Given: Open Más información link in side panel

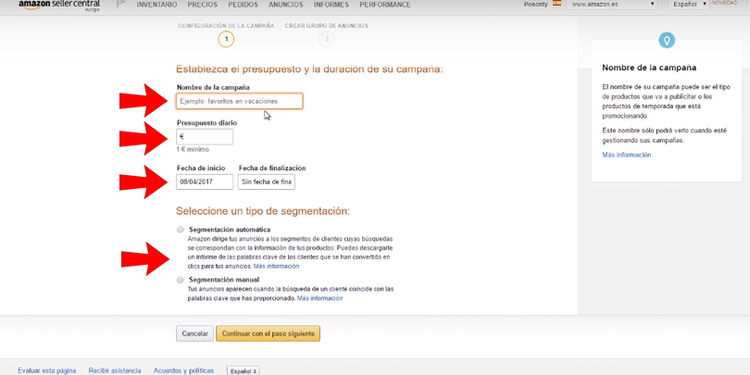Looking at the screenshot, I should [x=627, y=155].
